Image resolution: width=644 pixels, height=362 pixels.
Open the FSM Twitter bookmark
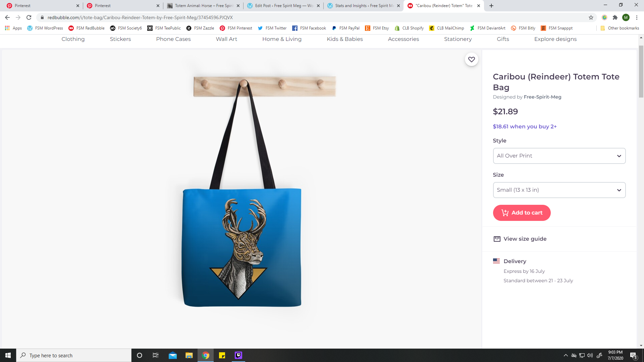pyautogui.click(x=272, y=28)
